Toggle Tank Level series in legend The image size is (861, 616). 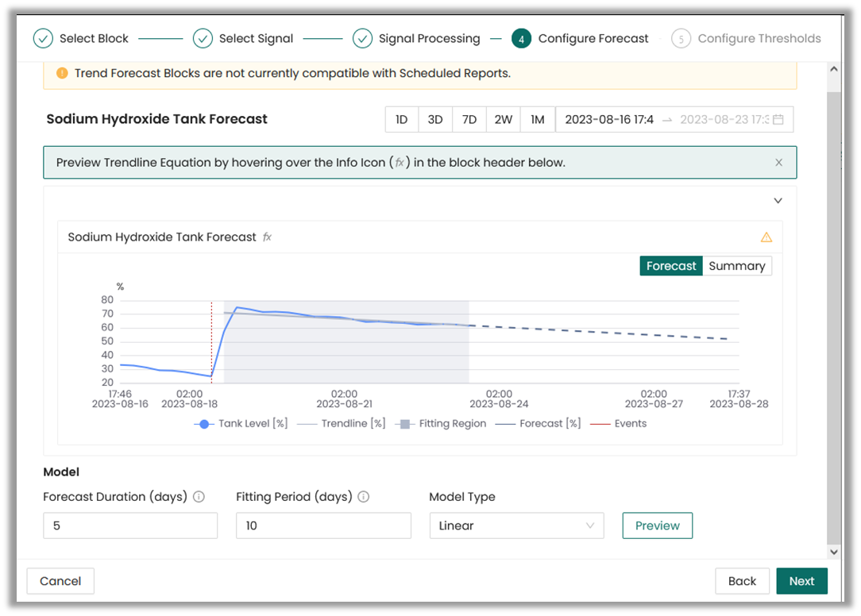(x=241, y=424)
